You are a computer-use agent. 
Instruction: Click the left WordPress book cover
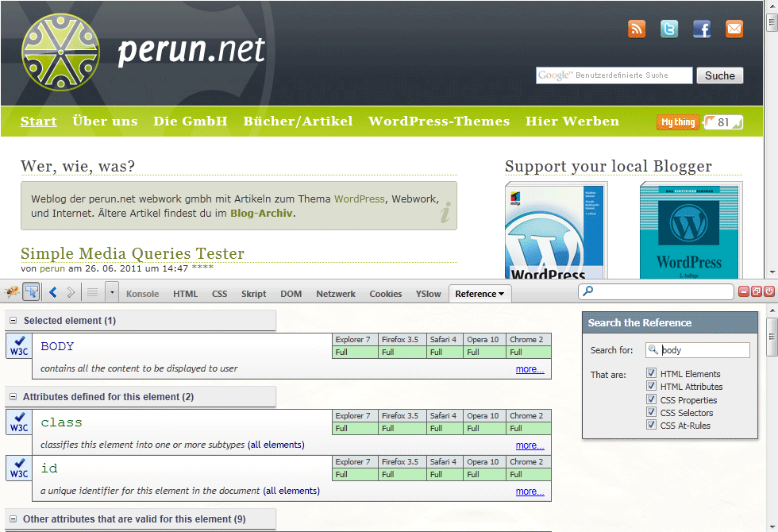pyautogui.click(x=556, y=230)
